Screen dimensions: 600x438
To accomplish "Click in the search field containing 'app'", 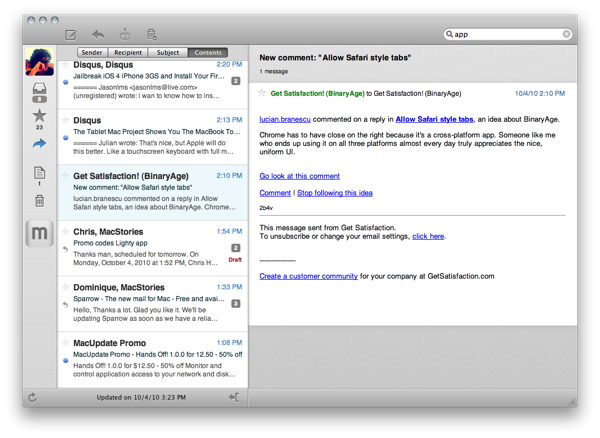I will [x=507, y=34].
